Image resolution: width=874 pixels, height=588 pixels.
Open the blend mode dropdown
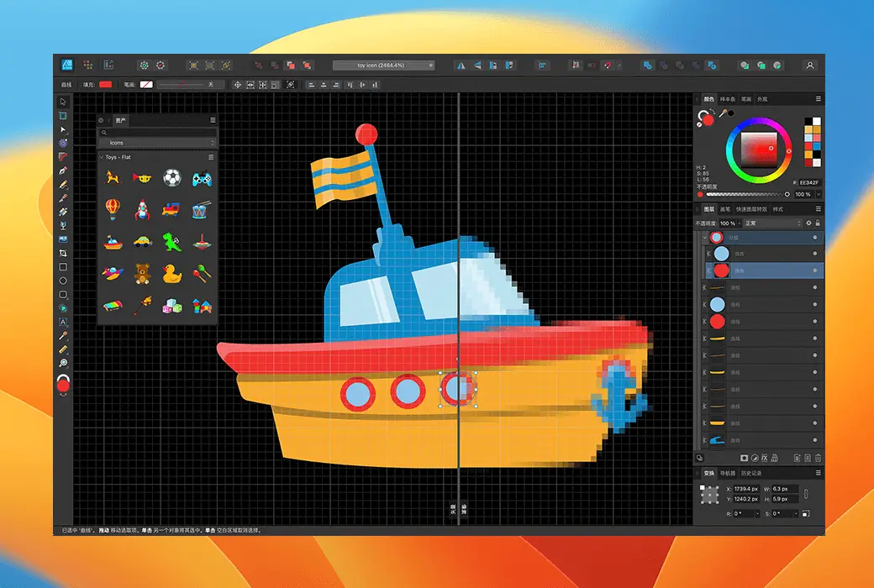tap(772, 223)
